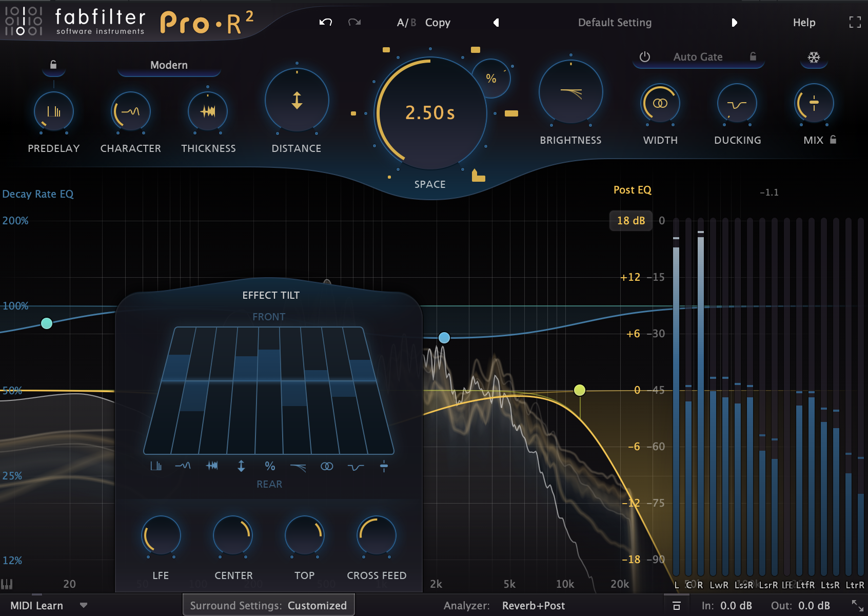Toggle the Predelay lock icon
The height and width of the screenshot is (616, 868).
53,65
